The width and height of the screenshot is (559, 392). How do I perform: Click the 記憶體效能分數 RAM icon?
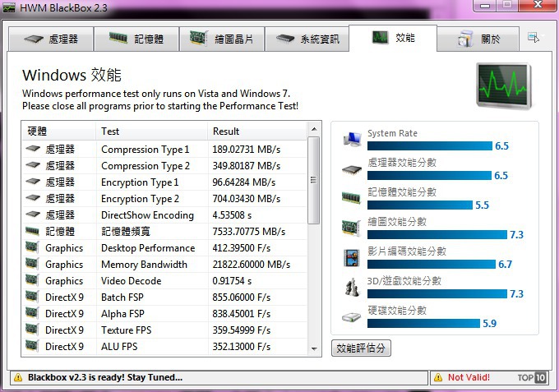[x=352, y=197]
